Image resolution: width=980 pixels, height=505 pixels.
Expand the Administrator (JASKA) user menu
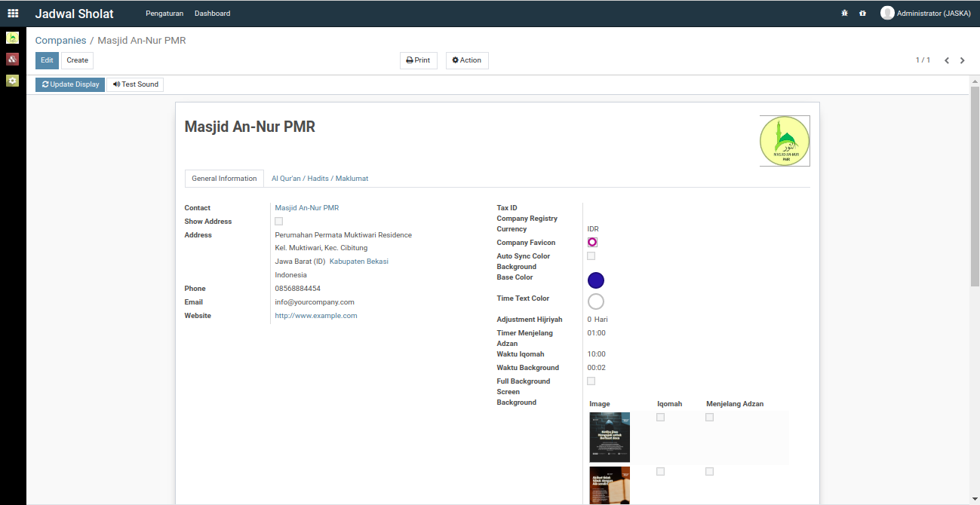pyautogui.click(x=926, y=14)
